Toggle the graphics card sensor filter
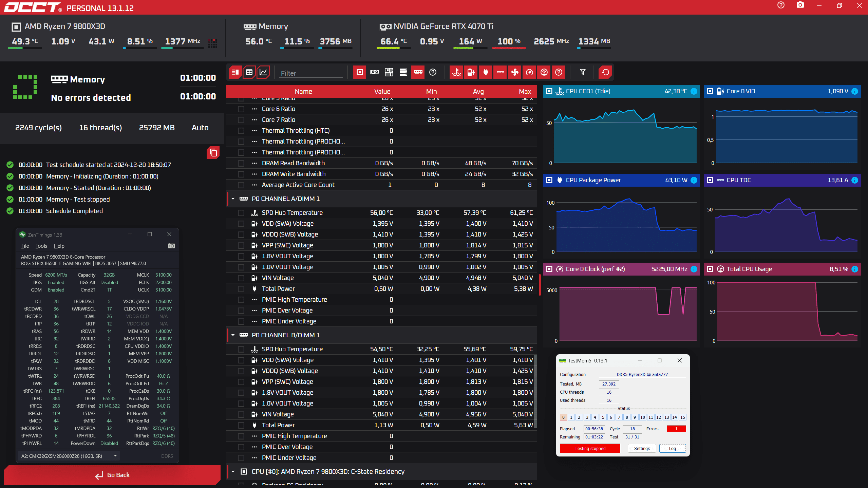This screenshot has height=488, width=868. click(x=374, y=72)
